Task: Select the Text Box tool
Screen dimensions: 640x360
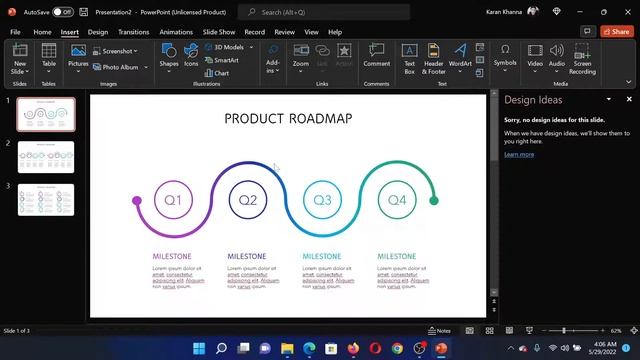Action: click(409, 59)
